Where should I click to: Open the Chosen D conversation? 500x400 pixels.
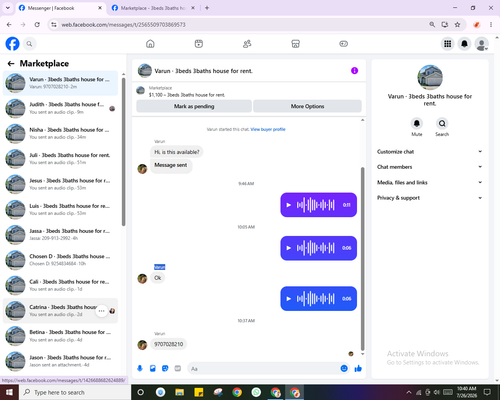click(60, 260)
